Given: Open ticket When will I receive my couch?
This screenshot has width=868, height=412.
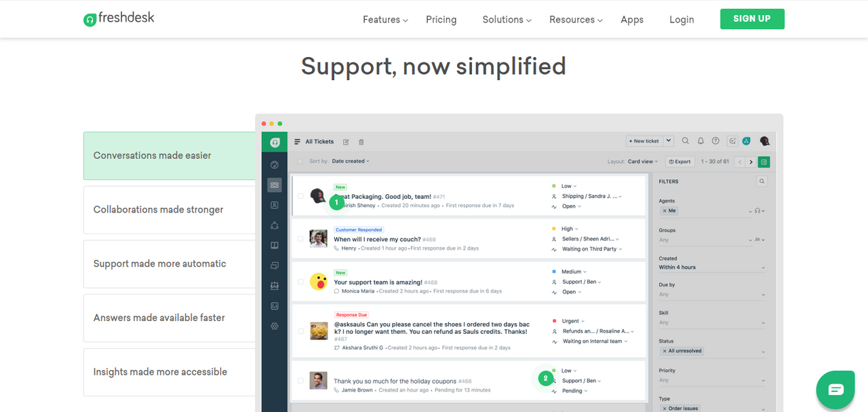Looking at the screenshot, I should 377,239.
